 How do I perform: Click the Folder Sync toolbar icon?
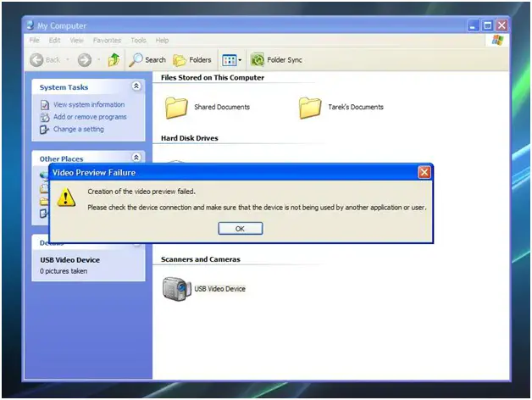[x=258, y=60]
